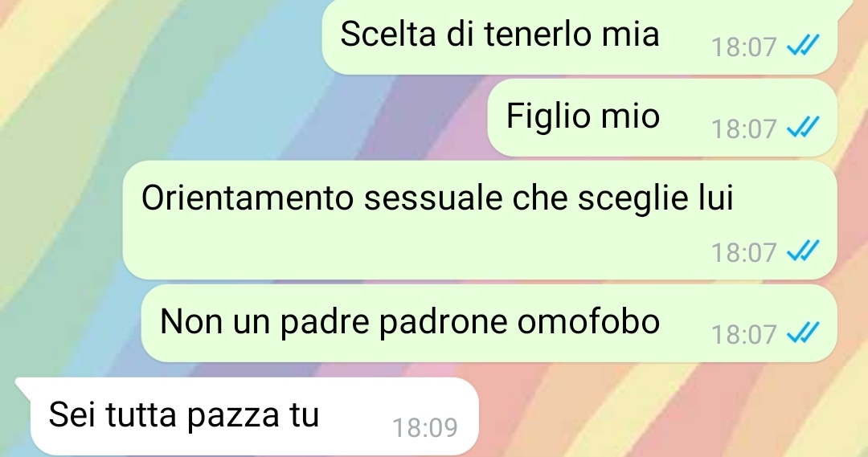Click the timestamp inside the "Orientamento sessuale" bubble
This screenshot has height=457, width=868.
(x=744, y=253)
